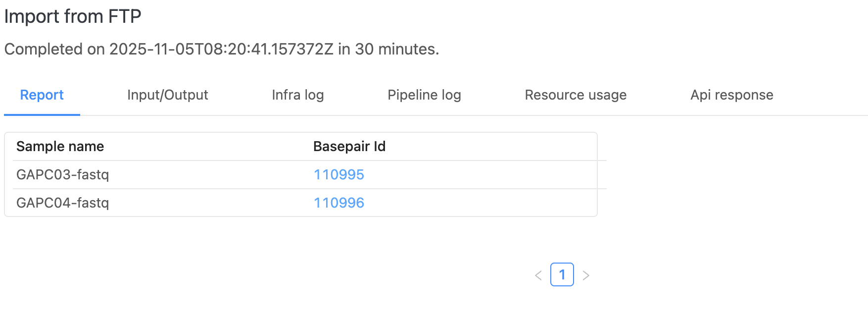The width and height of the screenshot is (868, 324).
Task: Click the completion timestamp text
Action: click(221, 49)
